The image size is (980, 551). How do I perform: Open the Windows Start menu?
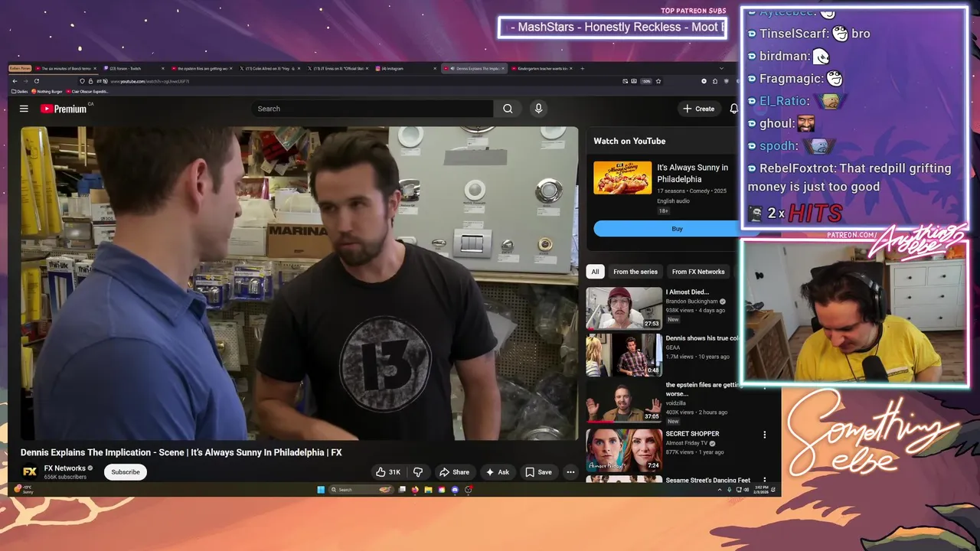pyautogui.click(x=321, y=490)
